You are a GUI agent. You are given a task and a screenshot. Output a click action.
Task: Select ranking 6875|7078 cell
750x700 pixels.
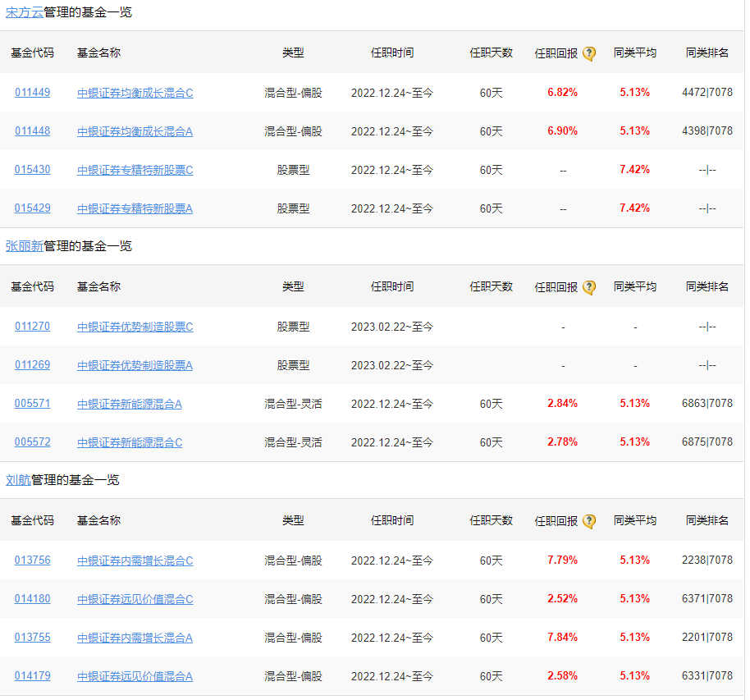click(707, 442)
